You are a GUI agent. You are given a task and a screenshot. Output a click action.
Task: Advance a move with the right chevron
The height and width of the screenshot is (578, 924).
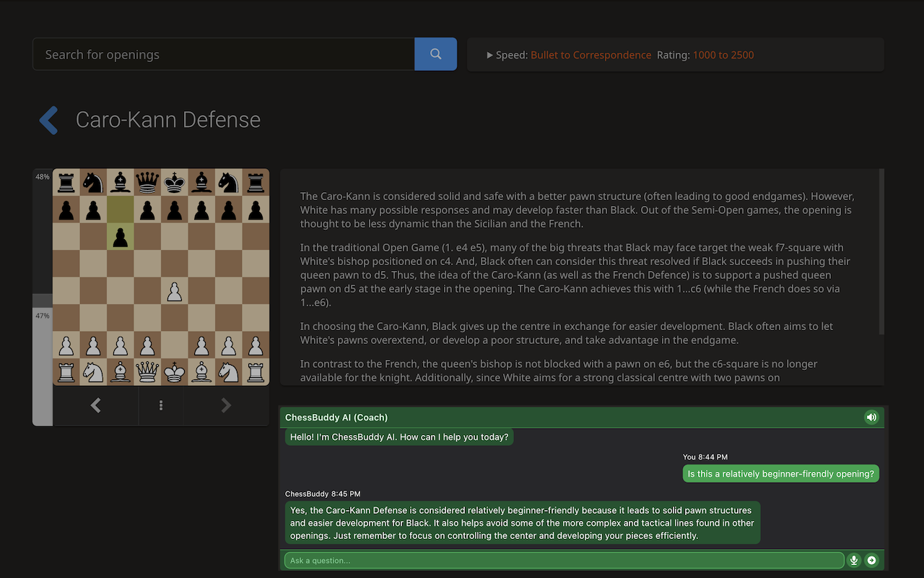(x=225, y=405)
